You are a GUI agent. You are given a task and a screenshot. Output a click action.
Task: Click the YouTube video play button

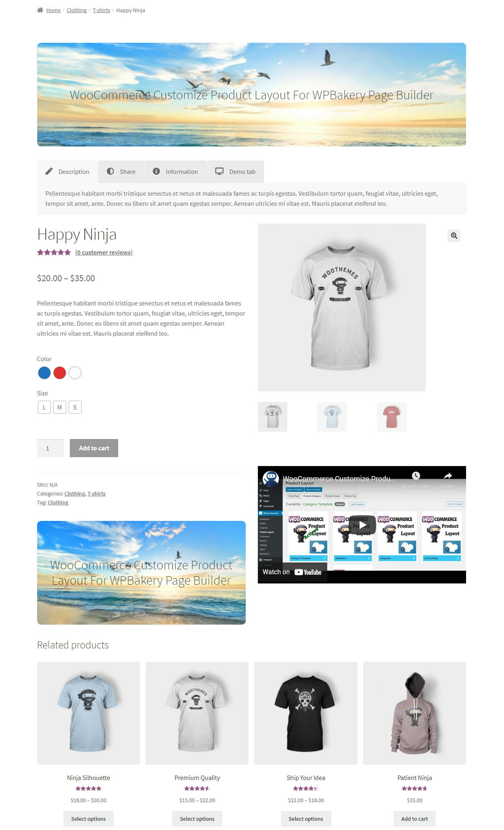(362, 525)
